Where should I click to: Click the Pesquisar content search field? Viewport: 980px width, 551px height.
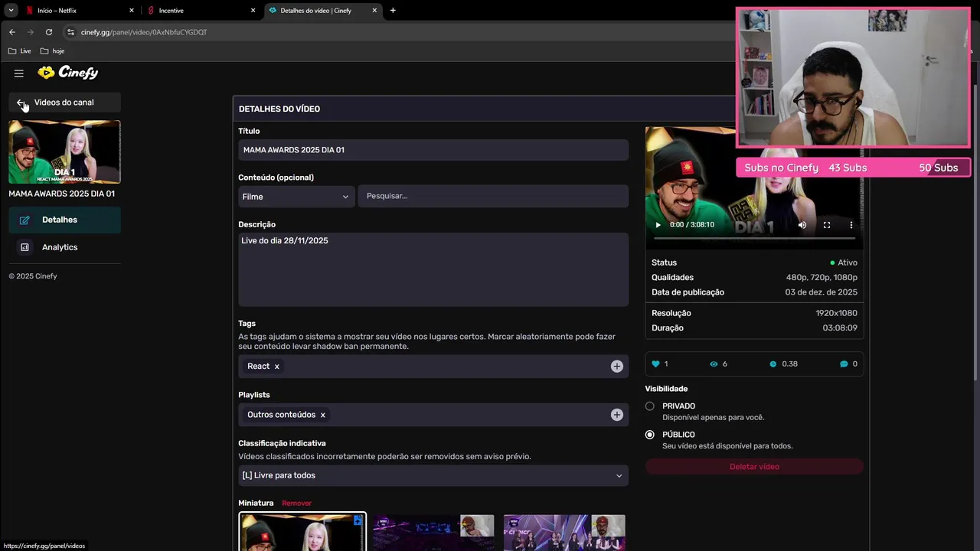pyautogui.click(x=493, y=196)
